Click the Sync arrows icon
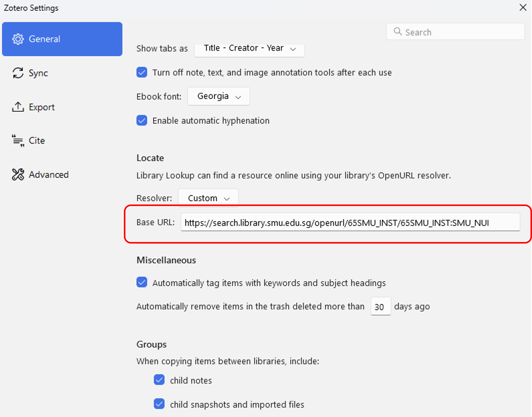The height and width of the screenshot is (417, 532). 18,73
